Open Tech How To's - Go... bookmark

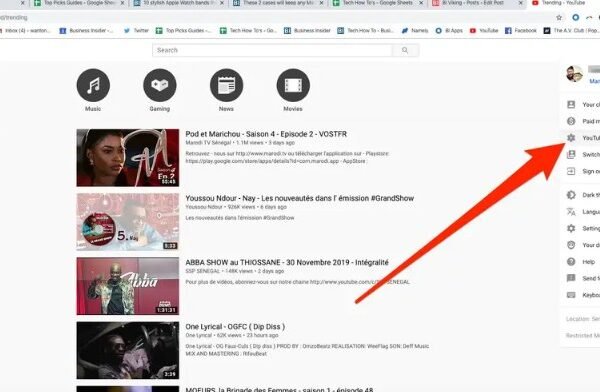click(x=248, y=31)
